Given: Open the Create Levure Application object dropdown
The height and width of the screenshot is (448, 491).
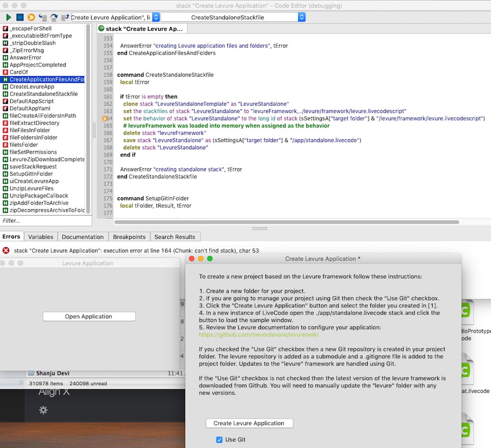Looking at the screenshot, I should (115, 17).
